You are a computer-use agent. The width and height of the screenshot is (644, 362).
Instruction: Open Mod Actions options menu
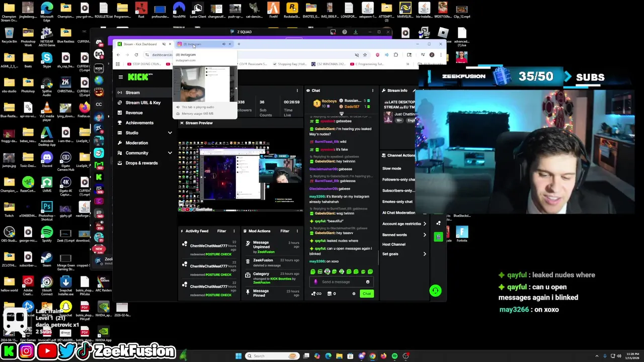point(297,231)
